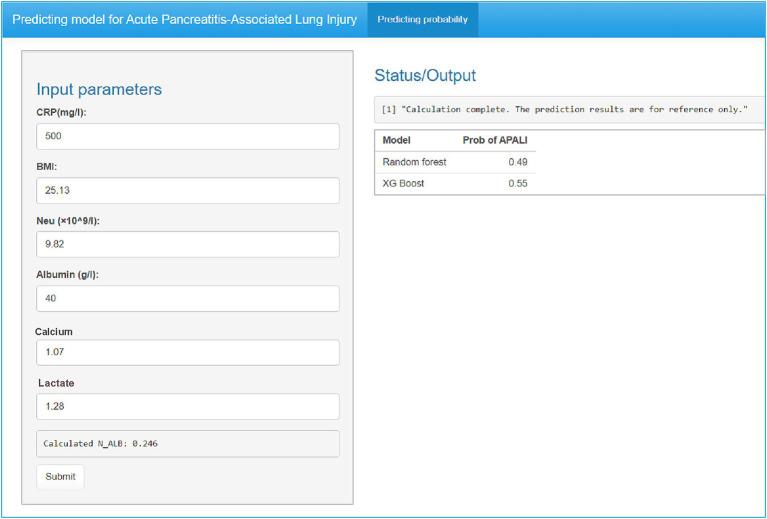Click the Albumin (g/l) text field

[x=188, y=298]
